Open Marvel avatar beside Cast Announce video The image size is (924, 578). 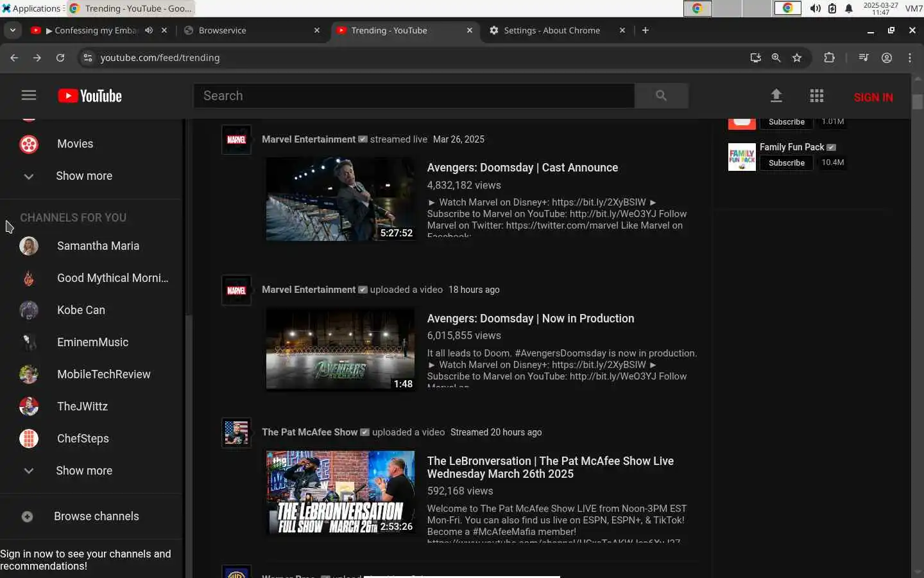tap(236, 139)
